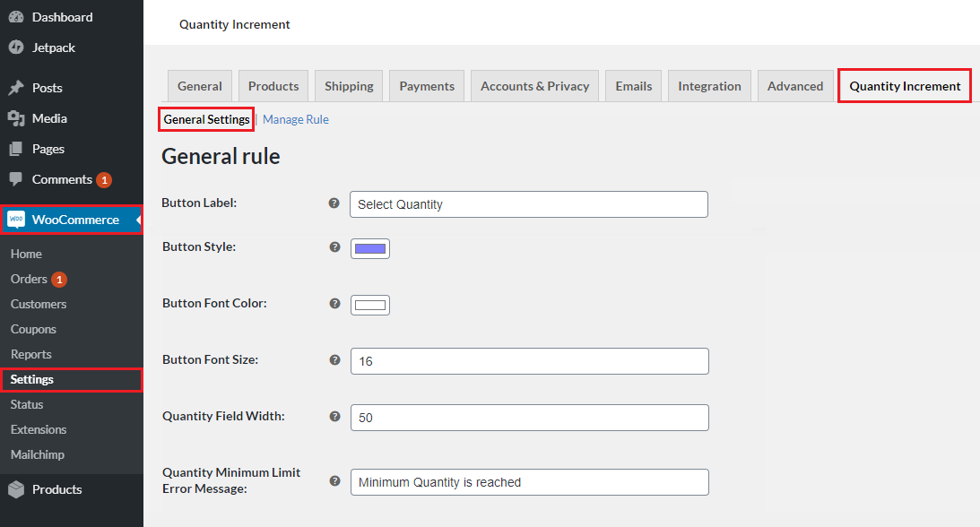Click the Quantity Field Width help icon
980x527 pixels.
[x=334, y=416]
